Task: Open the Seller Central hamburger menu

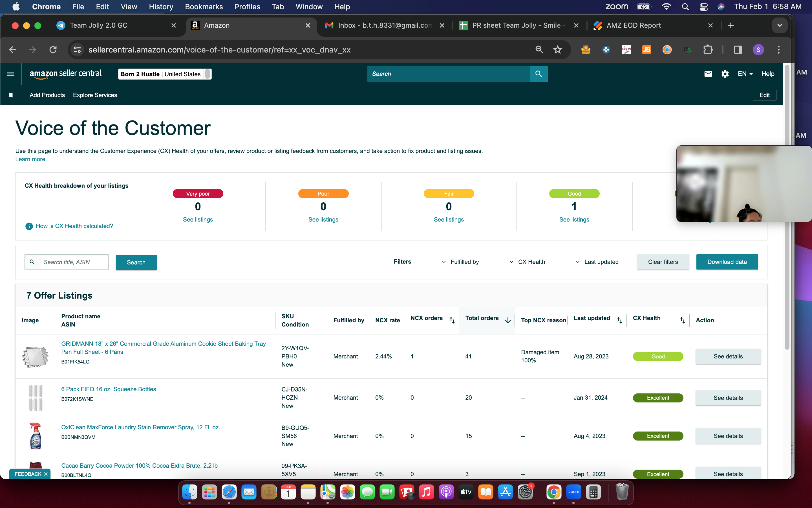Action: (11, 74)
